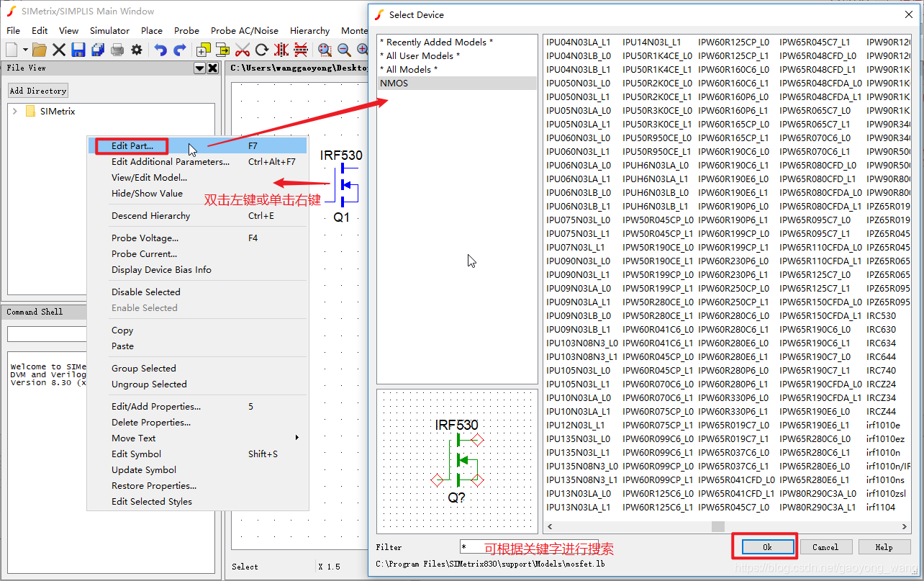This screenshot has width=924, height=581.
Task: Click the Duplicate yellow-squares toolbar icon
Action: 204,50
